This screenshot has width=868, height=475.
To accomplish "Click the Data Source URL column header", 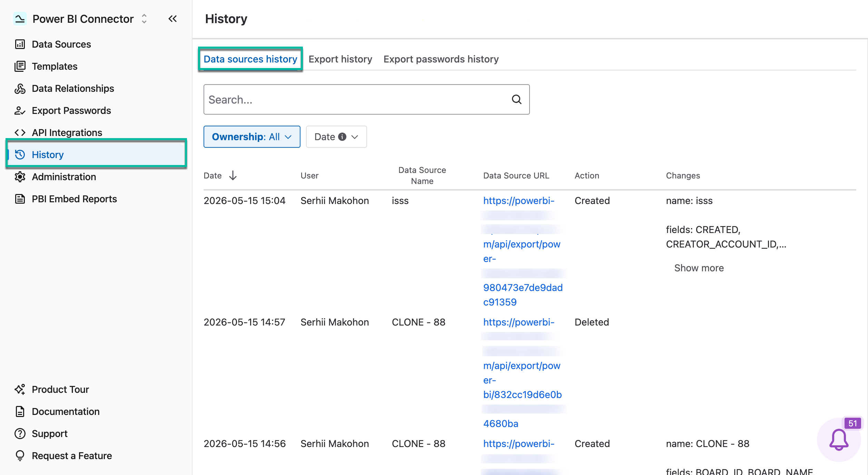I will tap(516, 175).
